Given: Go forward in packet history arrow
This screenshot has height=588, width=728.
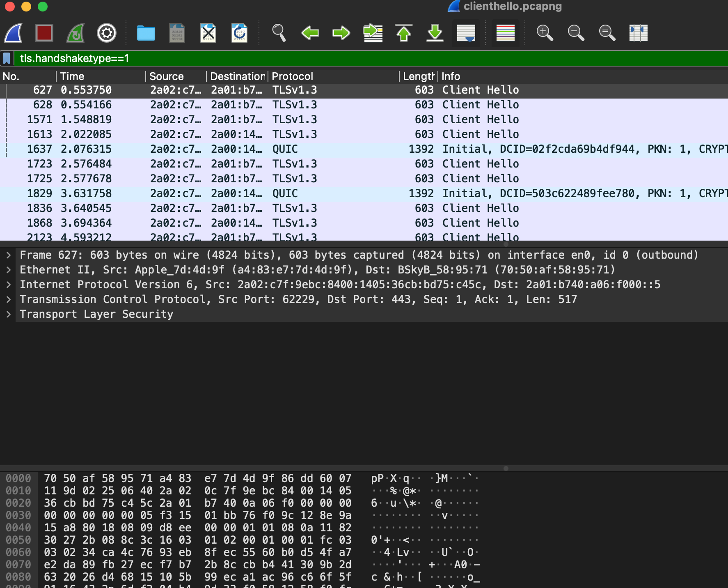Looking at the screenshot, I should click(x=341, y=33).
